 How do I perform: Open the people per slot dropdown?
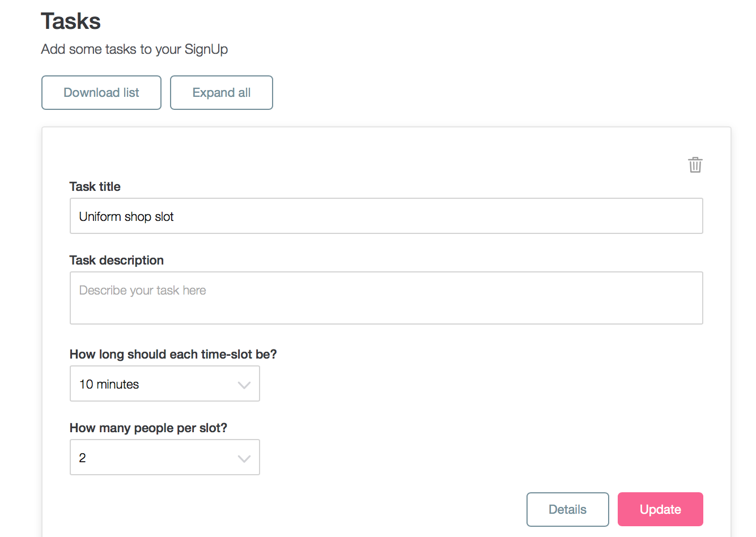point(164,457)
